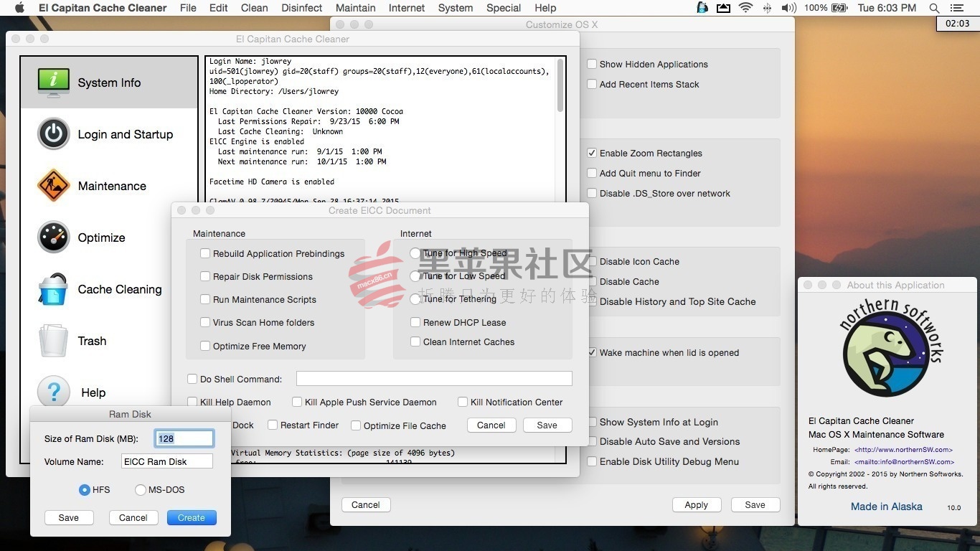Image resolution: width=980 pixels, height=551 pixels.
Task: Select Tune for High Speed radio
Action: point(415,253)
